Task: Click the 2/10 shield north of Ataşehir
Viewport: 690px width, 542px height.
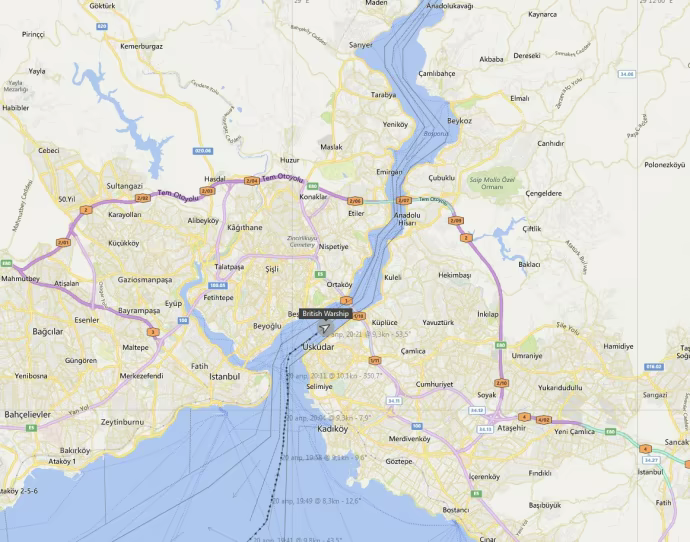Action: [x=501, y=383]
